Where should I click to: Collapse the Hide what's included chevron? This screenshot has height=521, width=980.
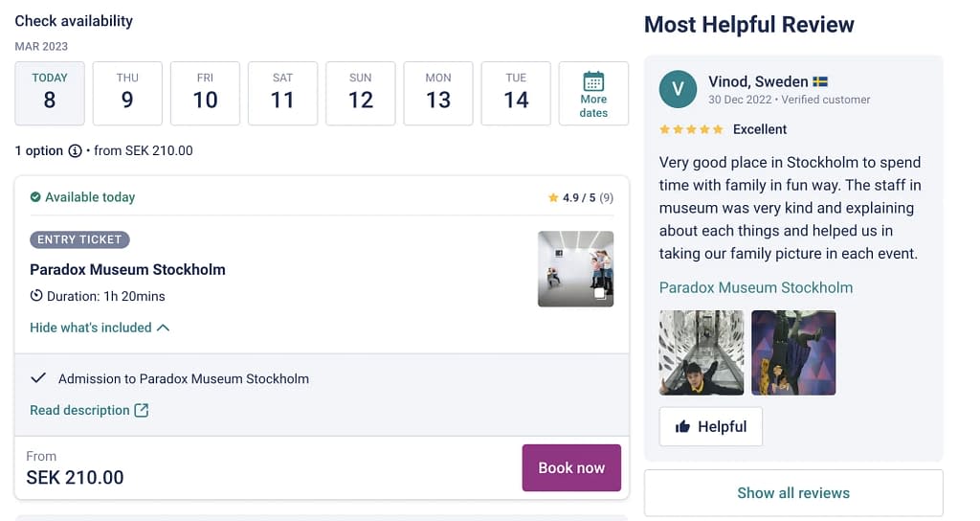click(x=163, y=328)
